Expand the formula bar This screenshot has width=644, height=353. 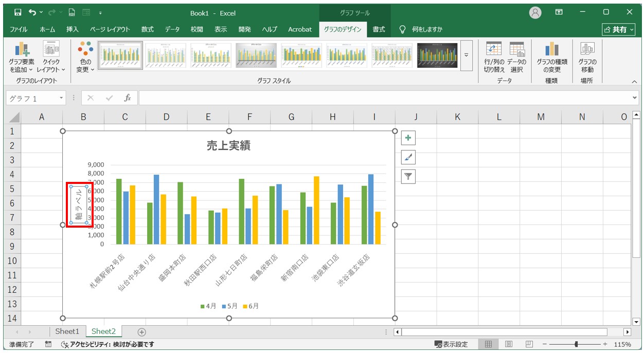(x=634, y=98)
